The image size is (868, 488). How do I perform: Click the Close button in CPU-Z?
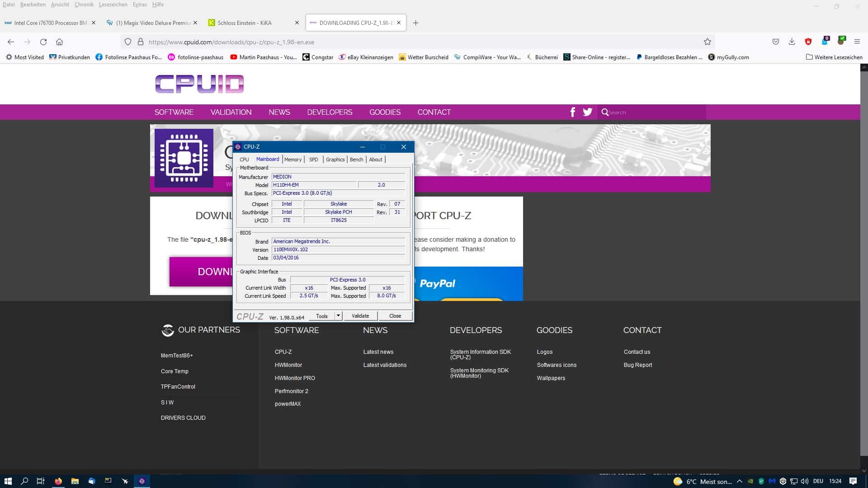[395, 316]
